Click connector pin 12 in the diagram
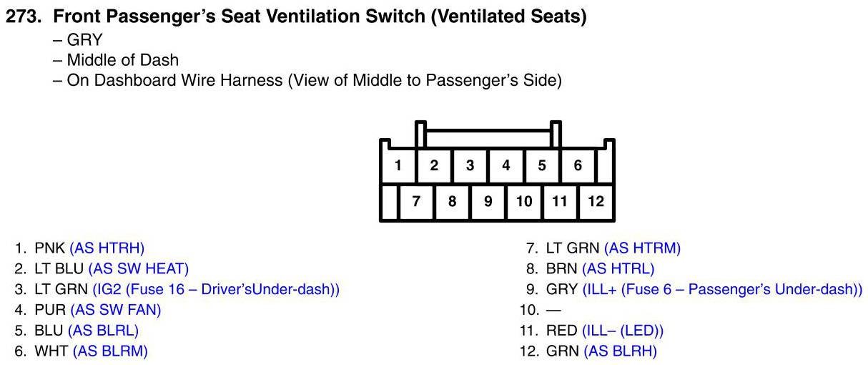 point(596,202)
